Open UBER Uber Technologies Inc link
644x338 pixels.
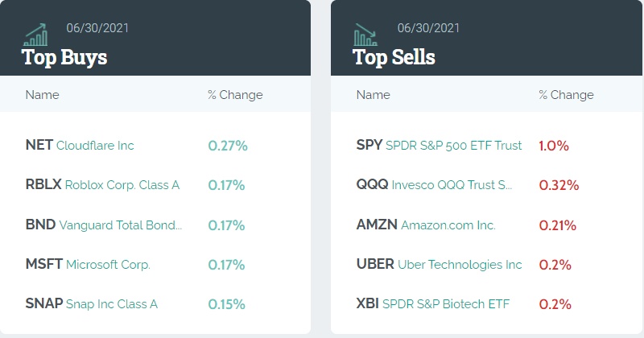coord(439,264)
